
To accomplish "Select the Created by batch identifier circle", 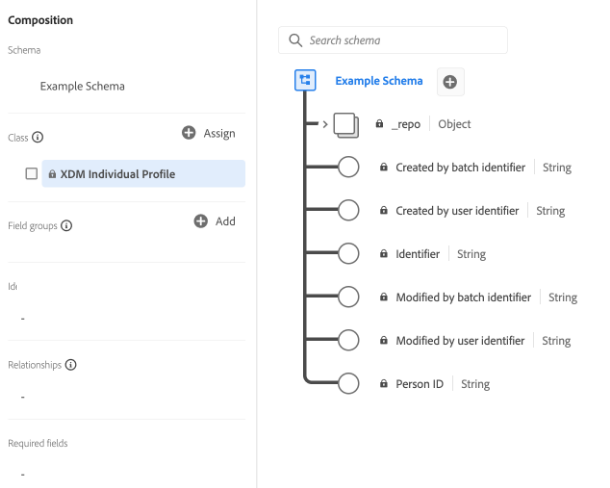I will point(348,168).
